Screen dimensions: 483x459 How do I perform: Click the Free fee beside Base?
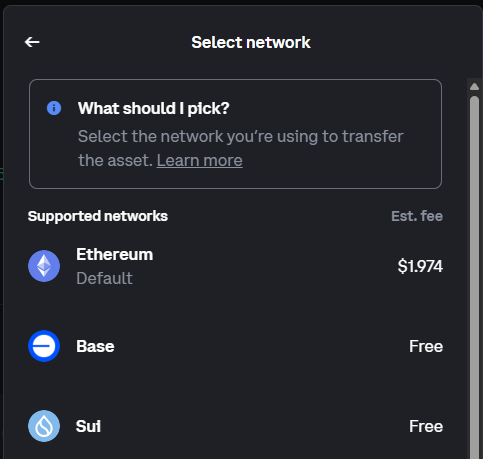click(x=426, y=346)
